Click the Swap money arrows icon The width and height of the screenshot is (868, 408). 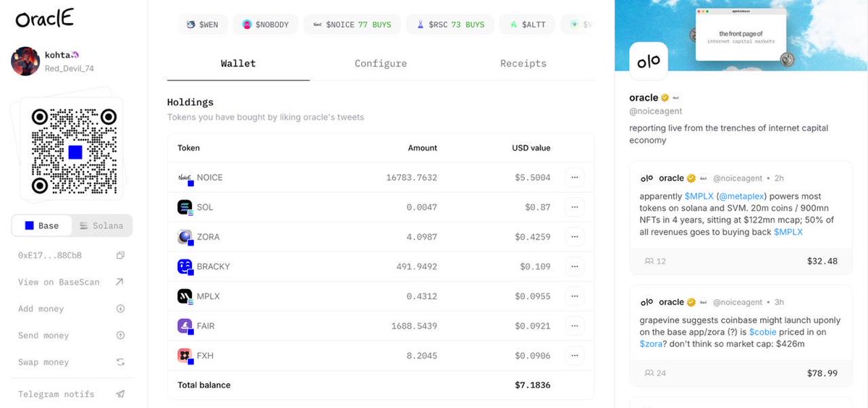pyautogui.click(x=120, y=362)
